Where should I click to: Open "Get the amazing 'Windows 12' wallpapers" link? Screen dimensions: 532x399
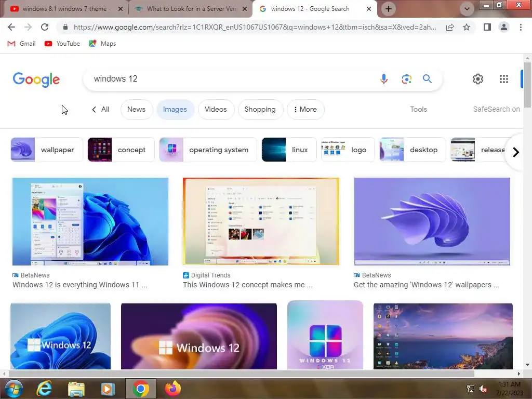tap(427, 285)
